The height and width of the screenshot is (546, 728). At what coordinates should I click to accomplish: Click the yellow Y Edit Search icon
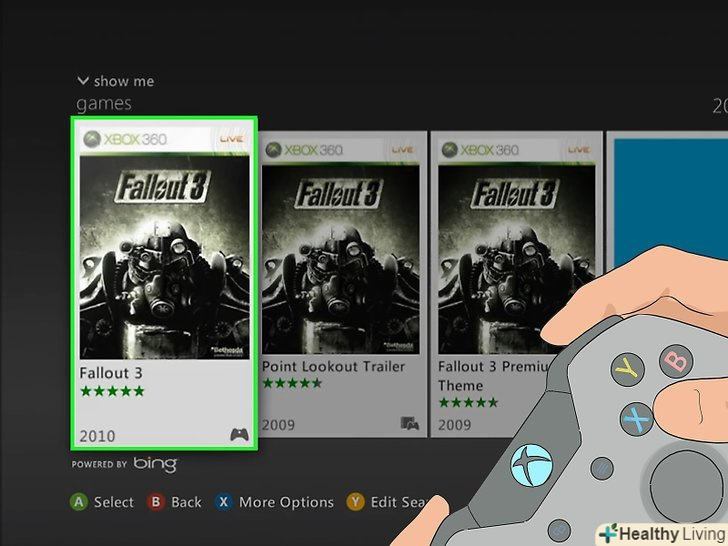[x=355, y=502]
